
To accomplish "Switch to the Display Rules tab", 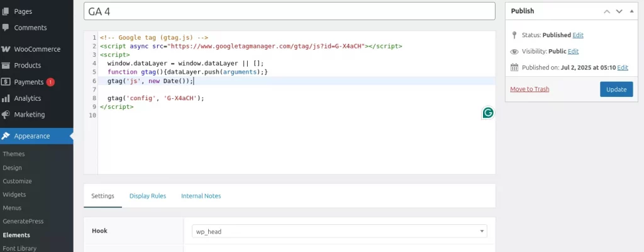I will point(148,196).
